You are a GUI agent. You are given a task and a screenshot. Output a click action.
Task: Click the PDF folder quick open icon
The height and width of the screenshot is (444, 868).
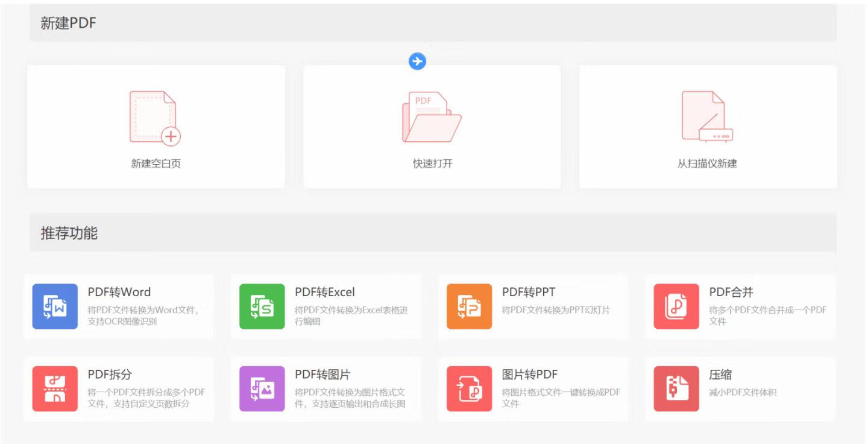tap(432, 117)
